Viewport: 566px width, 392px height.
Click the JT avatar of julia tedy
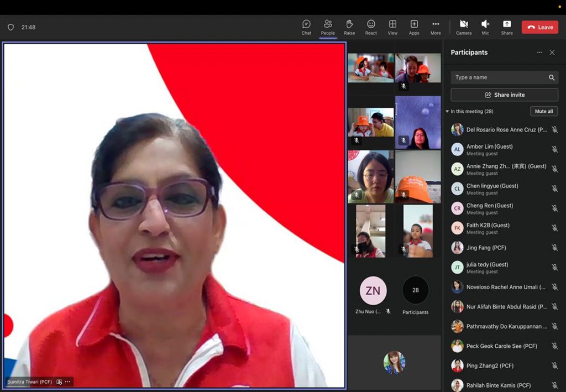tap(457, 268)
